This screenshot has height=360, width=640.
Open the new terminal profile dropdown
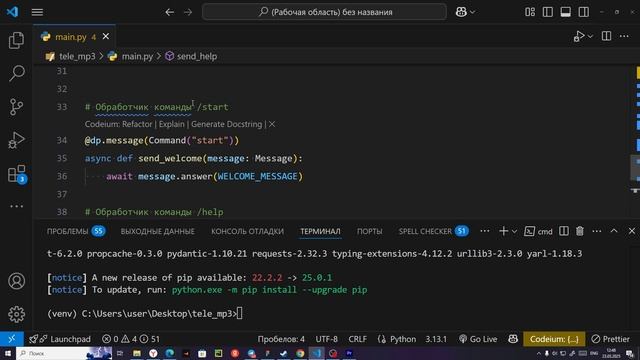(514, 231)
